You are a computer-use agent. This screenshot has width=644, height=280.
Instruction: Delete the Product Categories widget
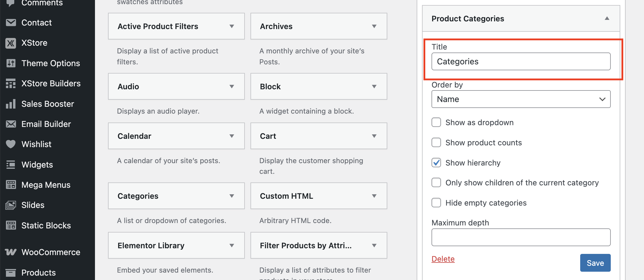click(443, 259)
